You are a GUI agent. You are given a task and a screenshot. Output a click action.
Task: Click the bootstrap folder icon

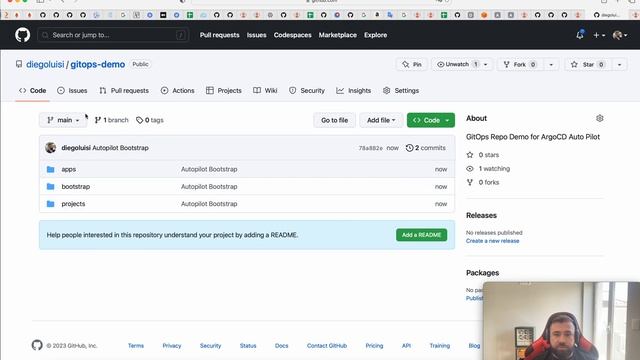[x=51, y=187]
